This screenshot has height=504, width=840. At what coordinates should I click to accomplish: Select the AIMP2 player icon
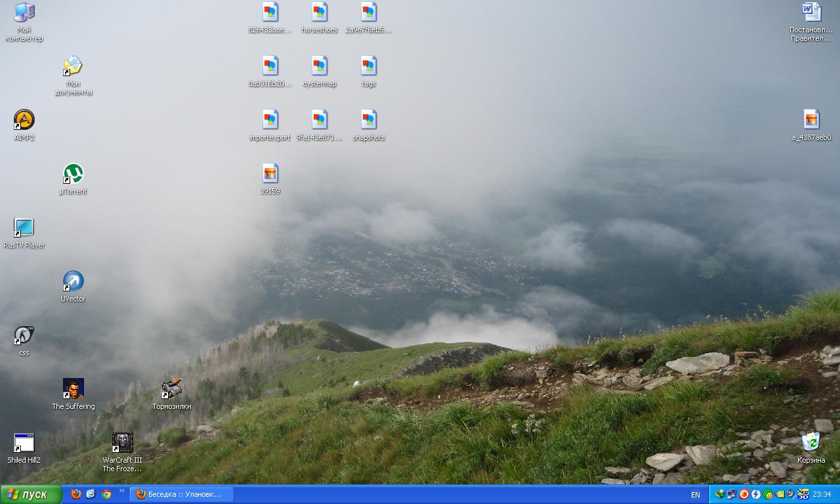click(x=24, y=120)
